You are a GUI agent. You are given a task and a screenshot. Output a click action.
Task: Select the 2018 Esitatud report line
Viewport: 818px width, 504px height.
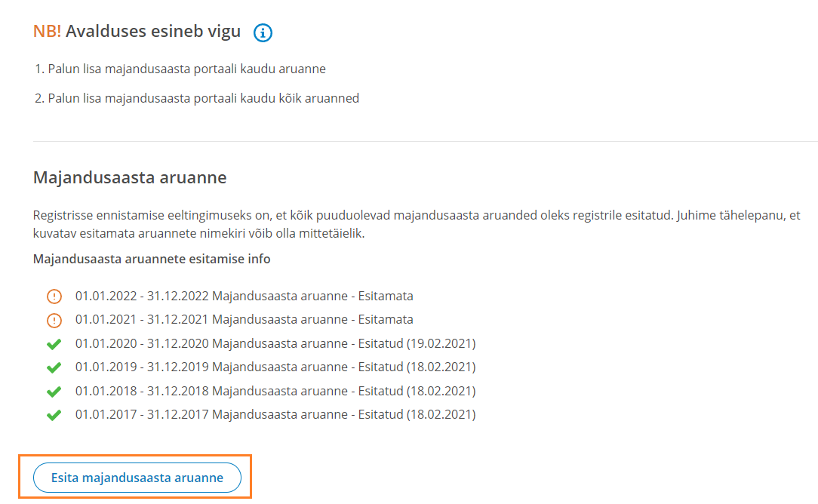pyautogui.click(x=275, y=391)
